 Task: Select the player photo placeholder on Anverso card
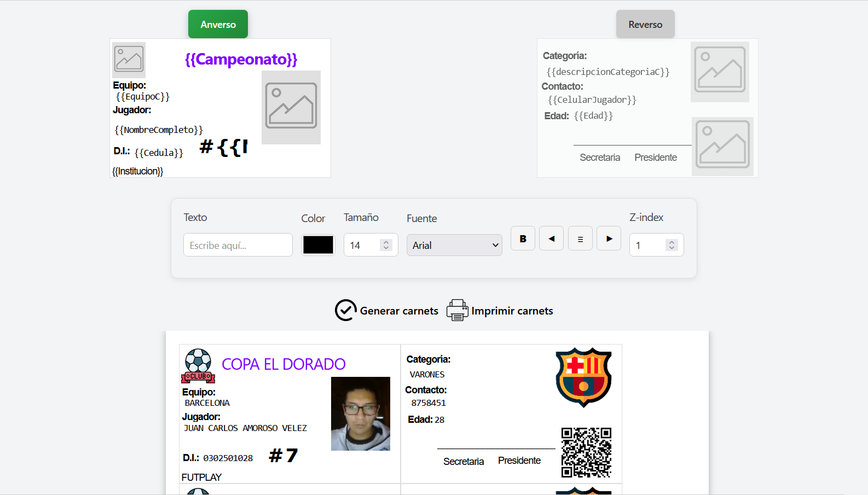[291, 107]
